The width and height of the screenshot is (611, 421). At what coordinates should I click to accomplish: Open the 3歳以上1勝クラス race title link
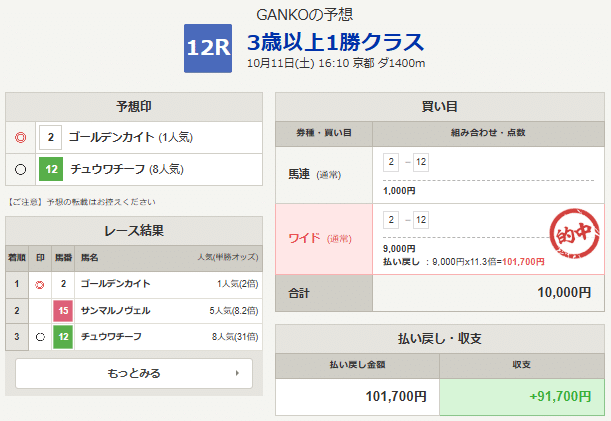pos(335,43)
